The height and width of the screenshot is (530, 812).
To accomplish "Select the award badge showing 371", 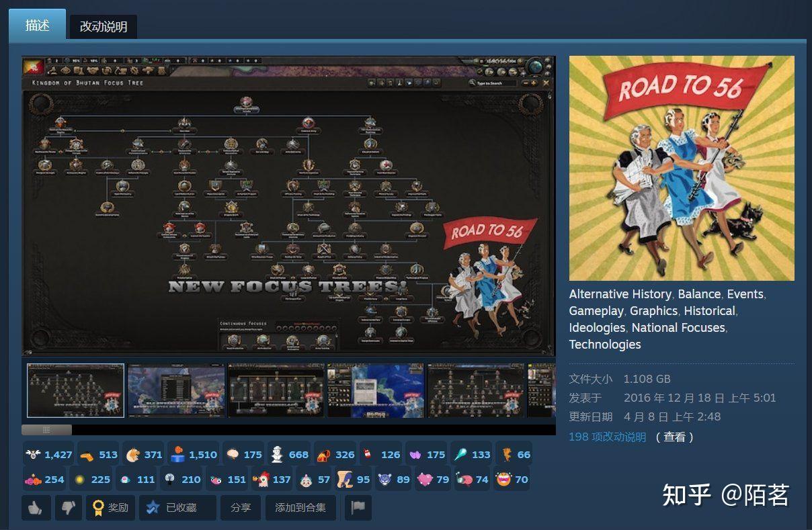I will tap(143, 454).
